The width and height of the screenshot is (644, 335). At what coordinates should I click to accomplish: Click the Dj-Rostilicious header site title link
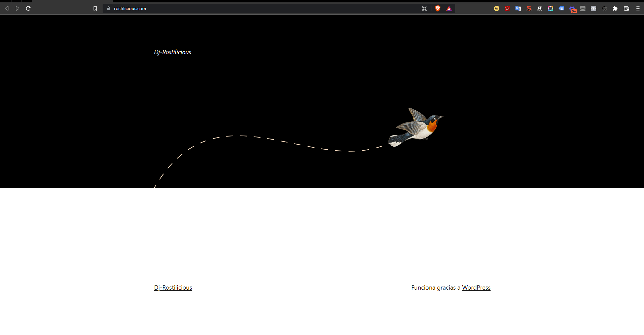[x=173, y=52]
